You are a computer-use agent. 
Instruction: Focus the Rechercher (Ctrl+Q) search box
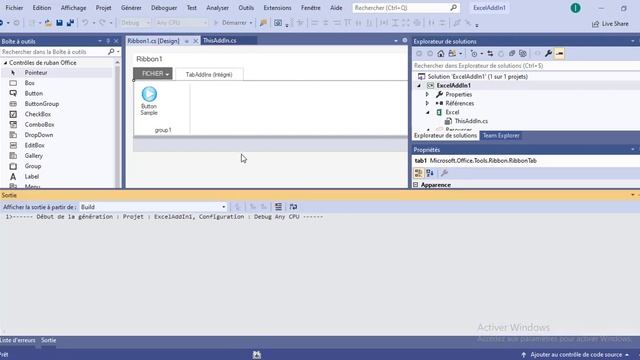(406, 8)
